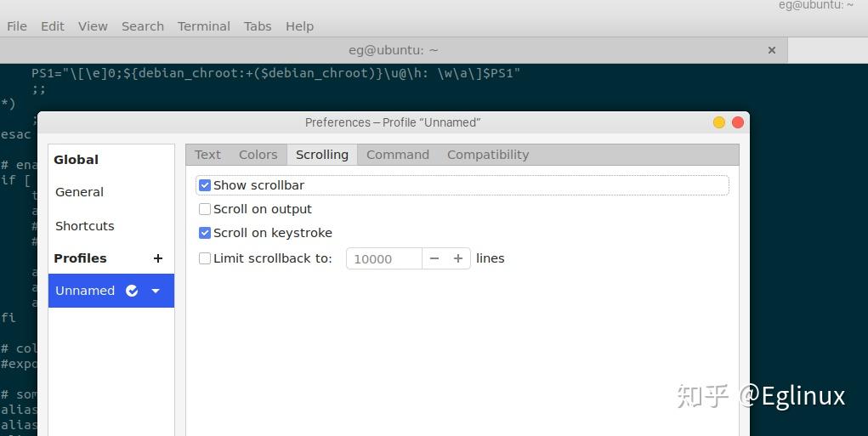868x436 pixels.
Task: Add a new profile with plus icon
Action: click(x=157, y=258)
